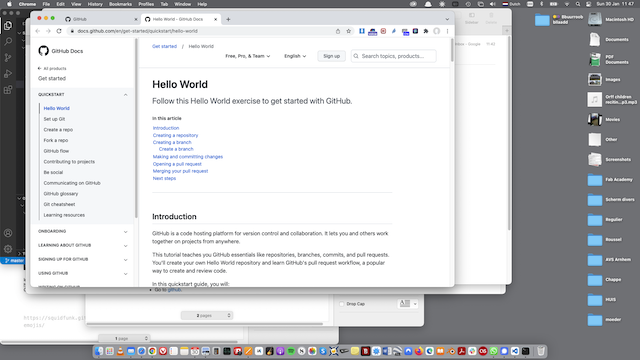Open the Profiles menu
640x360 pixels.
tap(146, 4)
